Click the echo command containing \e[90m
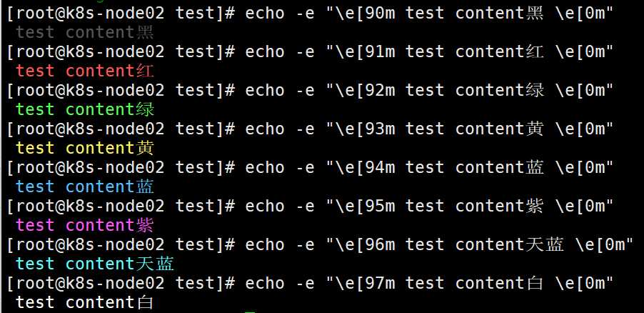 tap(429, 14)
